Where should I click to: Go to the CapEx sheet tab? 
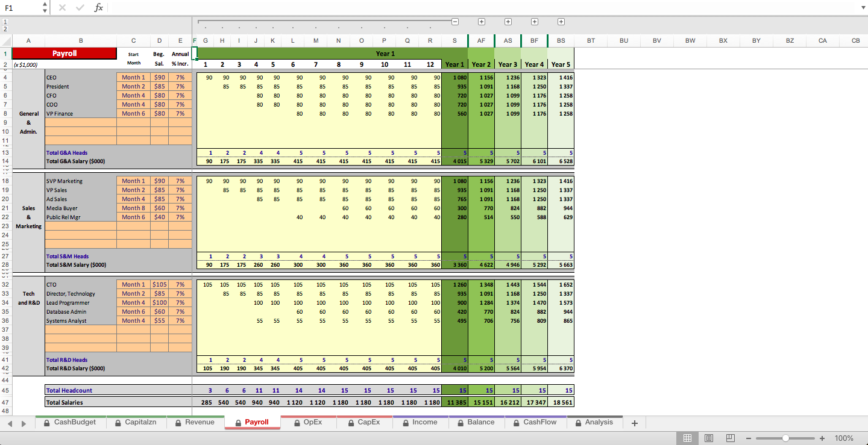click(x=365, y=422)
